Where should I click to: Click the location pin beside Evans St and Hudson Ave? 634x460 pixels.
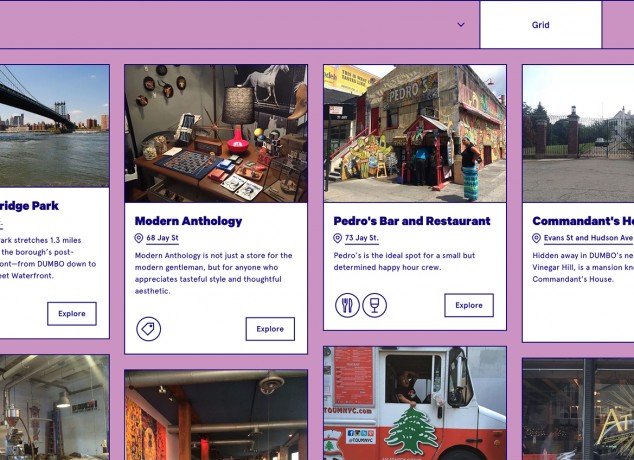537,238
